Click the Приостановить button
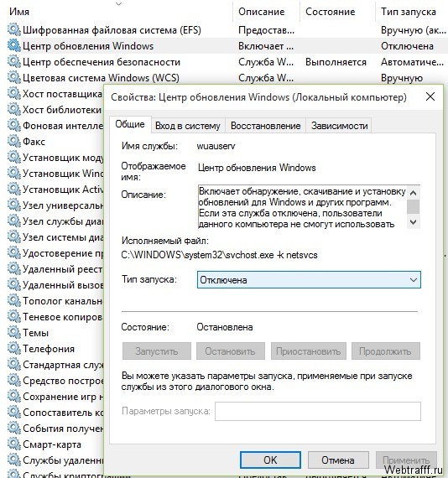This screenshot has width=448, height=478. [309, 351]
